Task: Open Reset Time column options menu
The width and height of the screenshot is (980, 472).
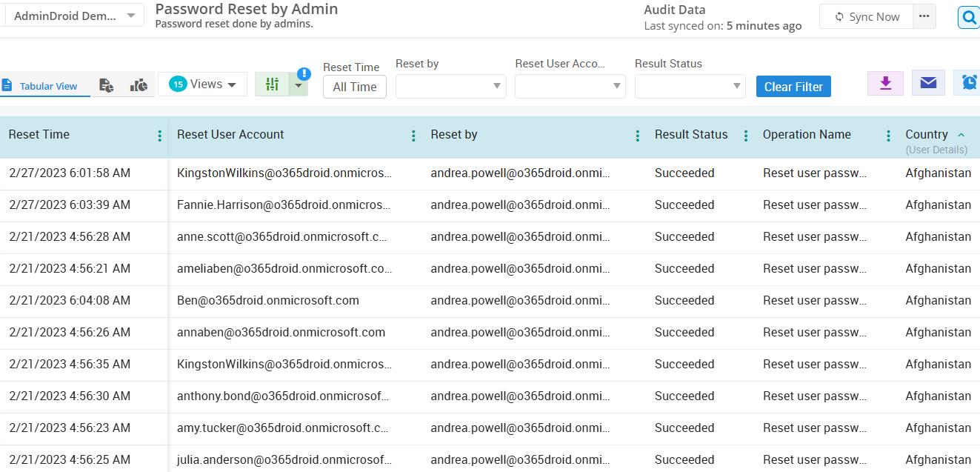Action: point(159,136)
